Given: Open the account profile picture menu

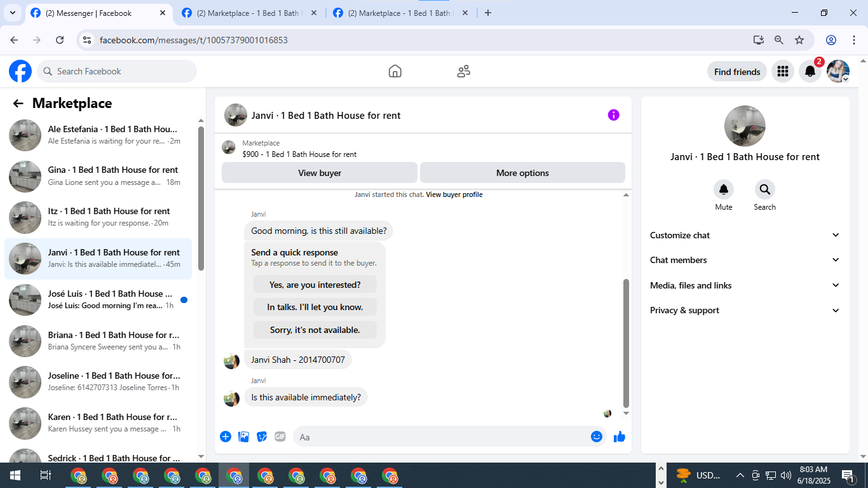Looking at the screenshot, I should point(838,72).
